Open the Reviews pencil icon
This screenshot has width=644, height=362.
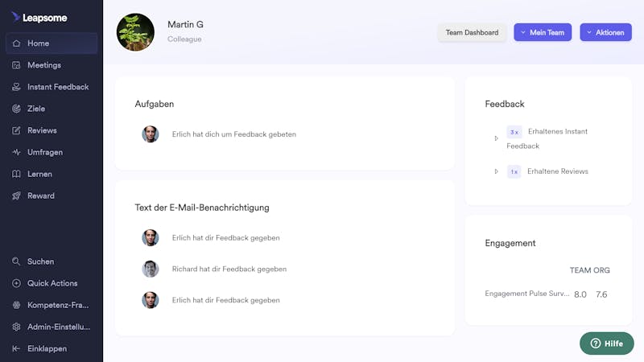click(x=16, y=130)
